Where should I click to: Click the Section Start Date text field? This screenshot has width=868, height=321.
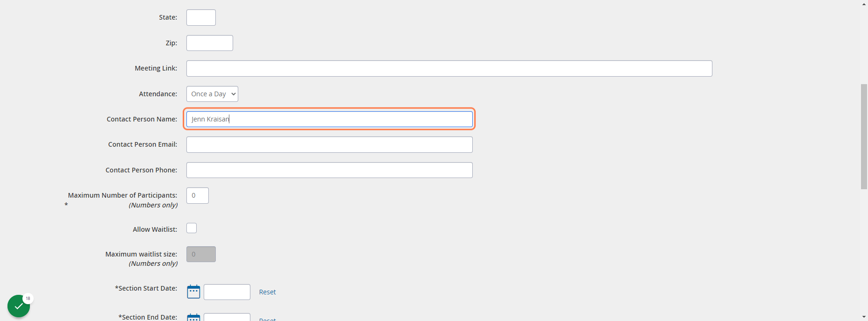227,292
